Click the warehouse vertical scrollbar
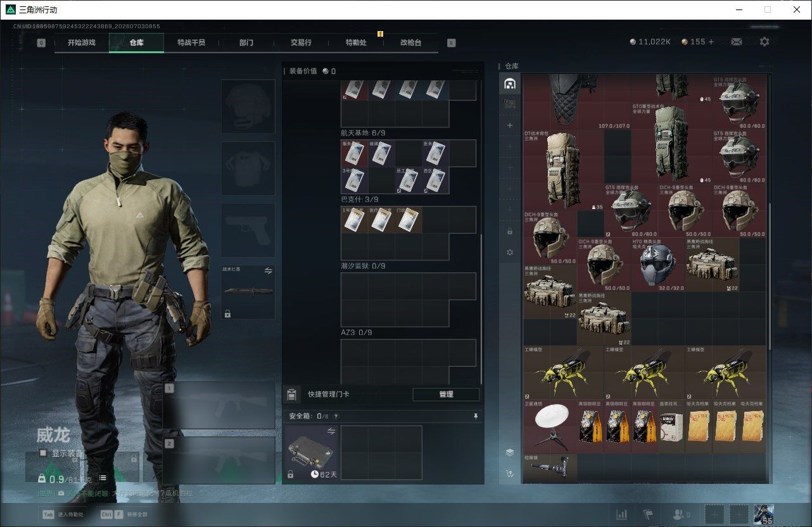The height and width of the screenshot is (527, 812). click(x=770, y=276)
